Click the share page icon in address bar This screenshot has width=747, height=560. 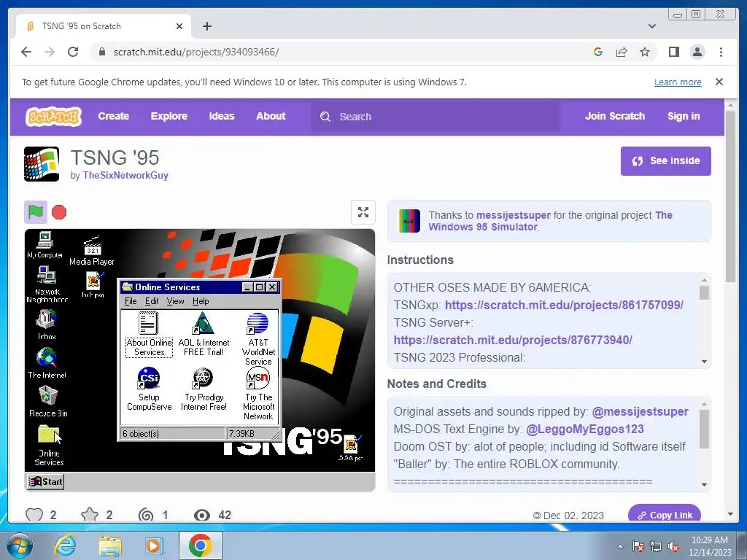pos(622,52)
